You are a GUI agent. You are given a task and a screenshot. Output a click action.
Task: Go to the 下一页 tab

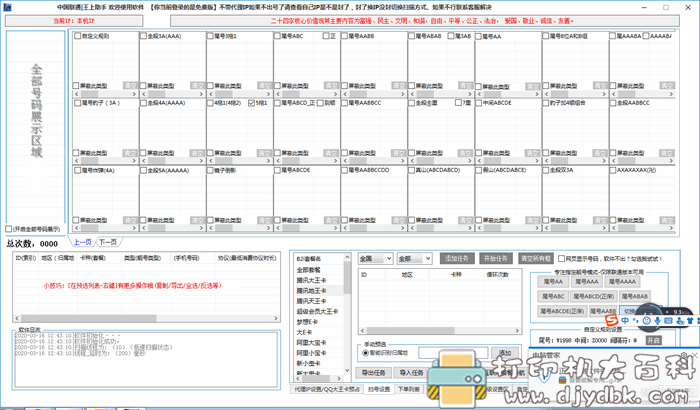click(108, 242)
